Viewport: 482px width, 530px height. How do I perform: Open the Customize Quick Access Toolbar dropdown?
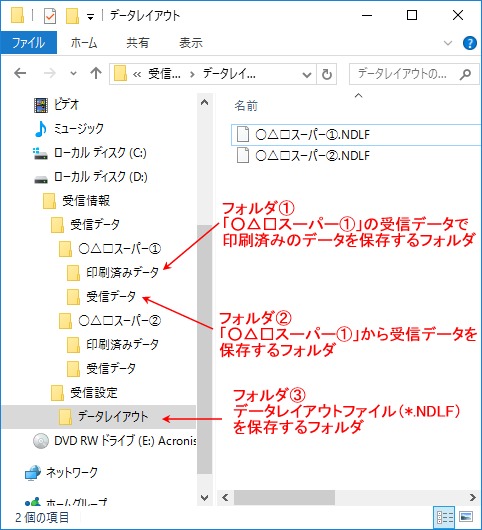(90, 17)
